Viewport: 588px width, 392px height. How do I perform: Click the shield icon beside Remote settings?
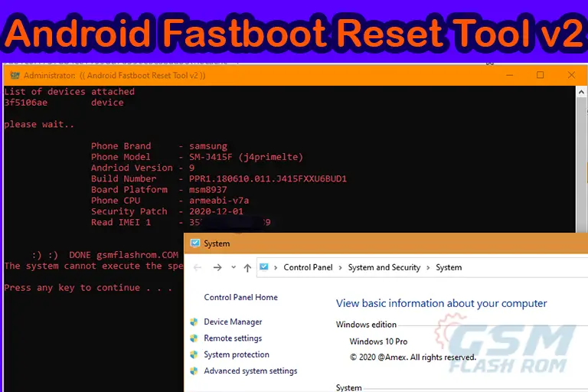(x=194, y=338)
